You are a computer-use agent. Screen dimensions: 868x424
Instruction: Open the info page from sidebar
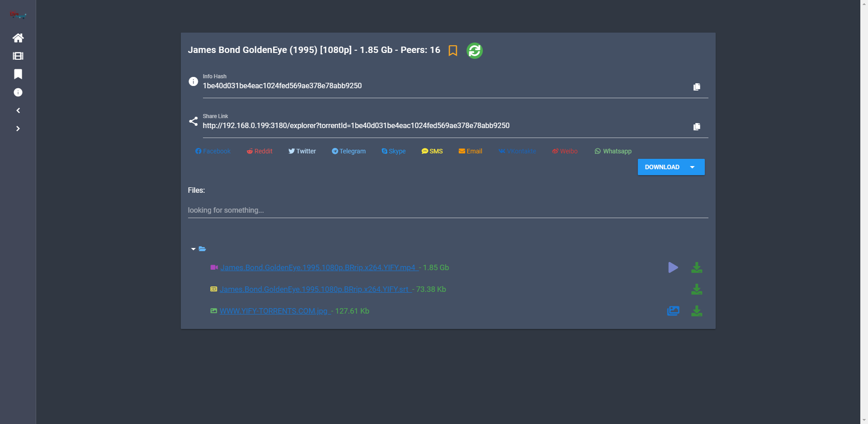[x=18, y=92]
